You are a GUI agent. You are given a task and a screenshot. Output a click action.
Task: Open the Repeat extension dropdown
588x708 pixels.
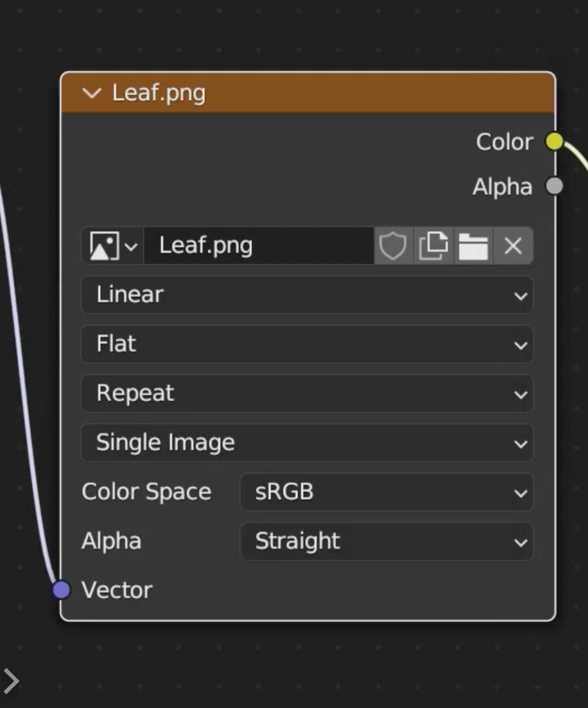click(x=307, y=393)
